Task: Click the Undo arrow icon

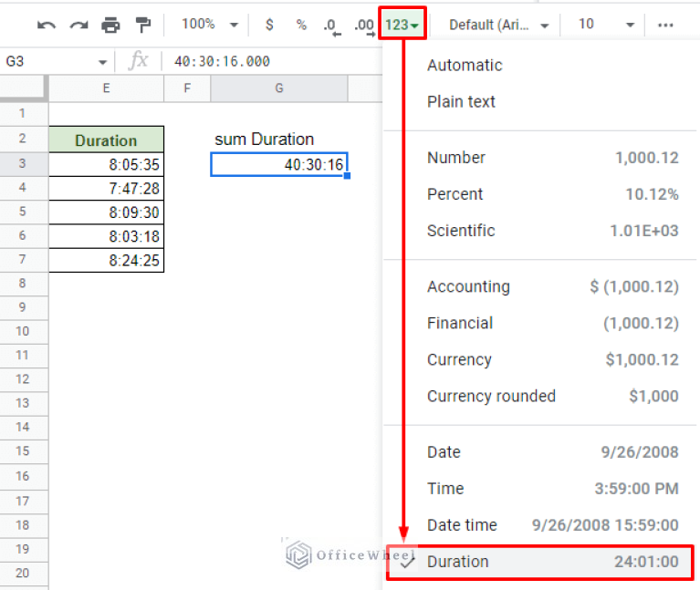Action: pos(46,25)
